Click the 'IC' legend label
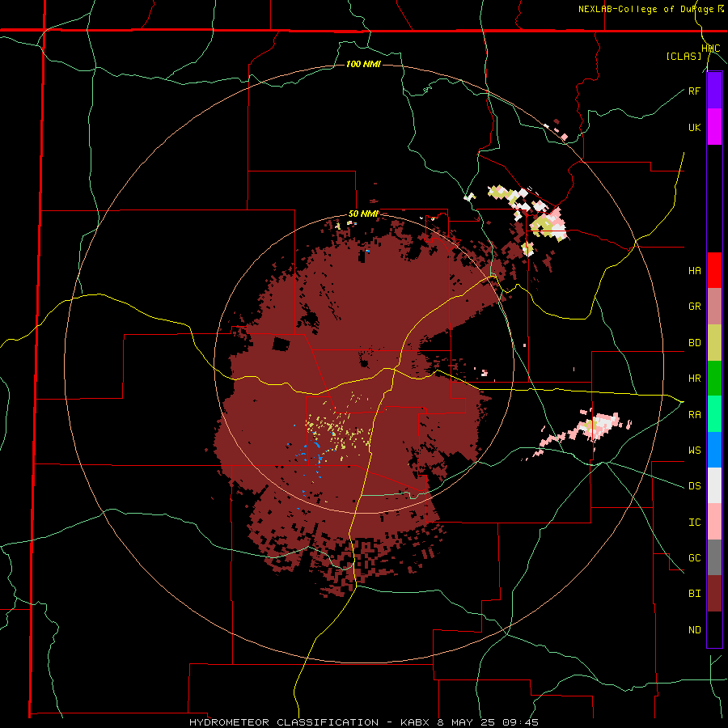Image resolution: width=728 pixels, height=728 pixels. 694,523
